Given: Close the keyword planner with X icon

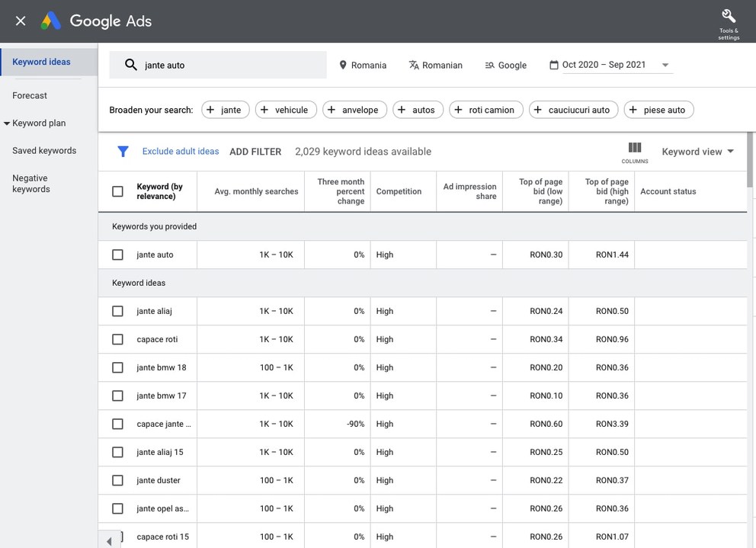Looking at the screenshot, I should (21, 21).
